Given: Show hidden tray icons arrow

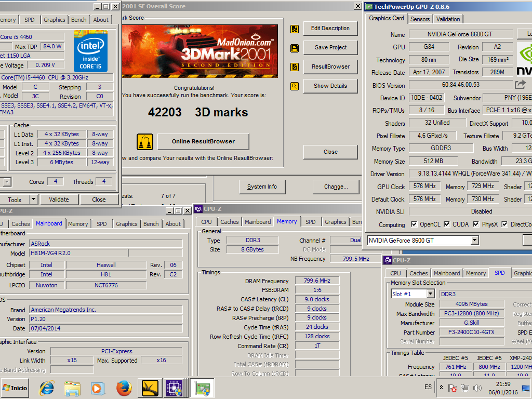Looking at the screenshot, I should coord(441,387).
